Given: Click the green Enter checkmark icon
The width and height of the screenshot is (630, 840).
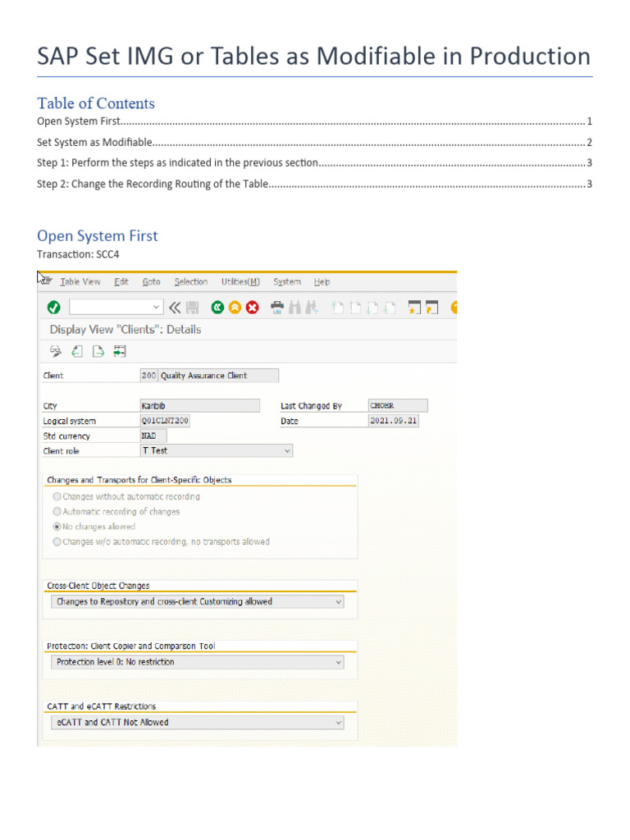Looking at the screenshot, I should click(x=53, y=308).
